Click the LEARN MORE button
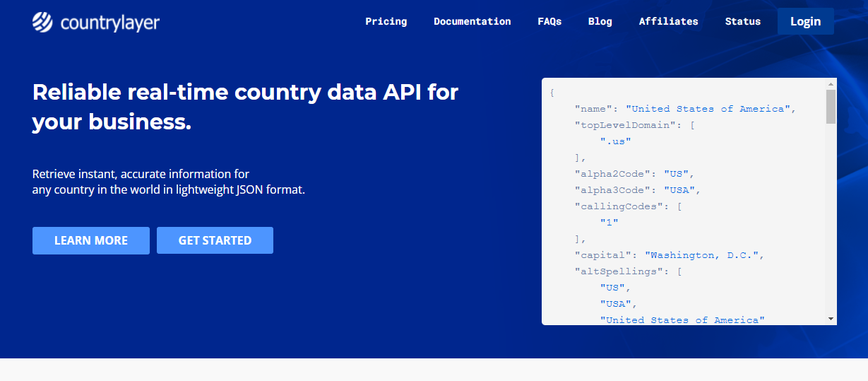 pos(91,240)
